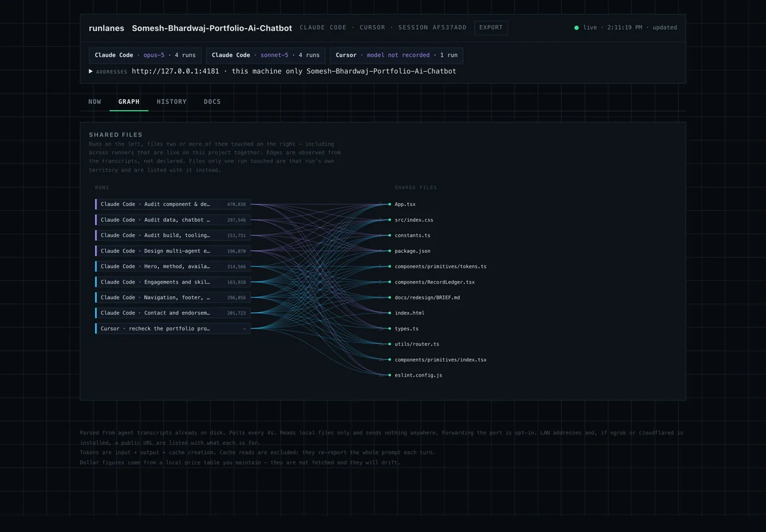Click the RUNS column header
This screenshot has width=766, height=532.
pyautogui.click(x=102, y=188)
